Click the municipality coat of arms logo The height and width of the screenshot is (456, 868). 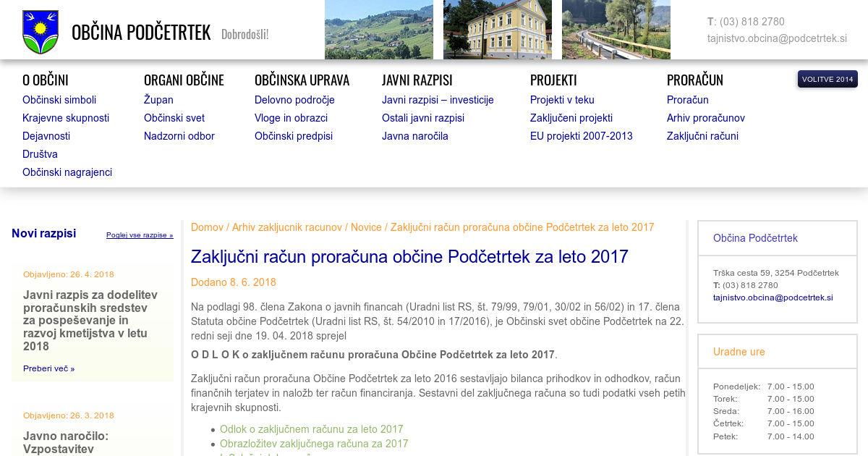point(41,32)
